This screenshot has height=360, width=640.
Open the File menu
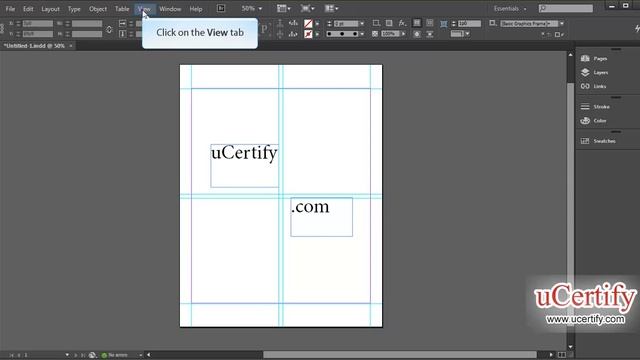point(10,9)
